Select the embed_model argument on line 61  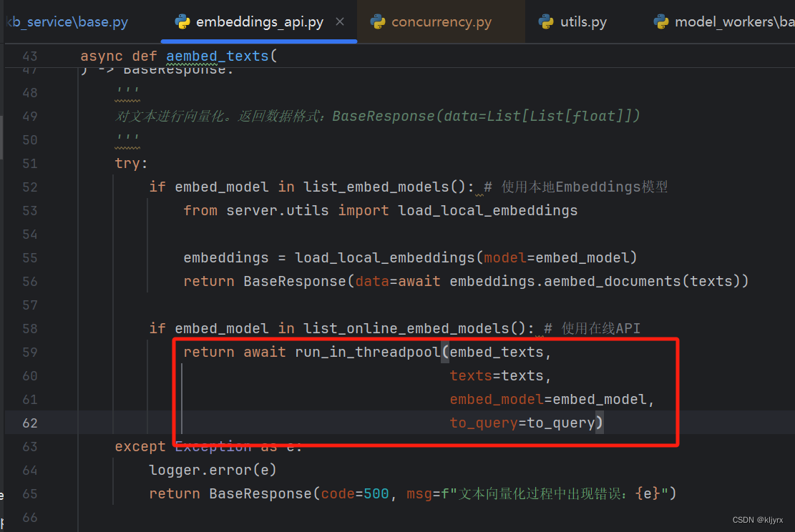click(x=496, y=399)
